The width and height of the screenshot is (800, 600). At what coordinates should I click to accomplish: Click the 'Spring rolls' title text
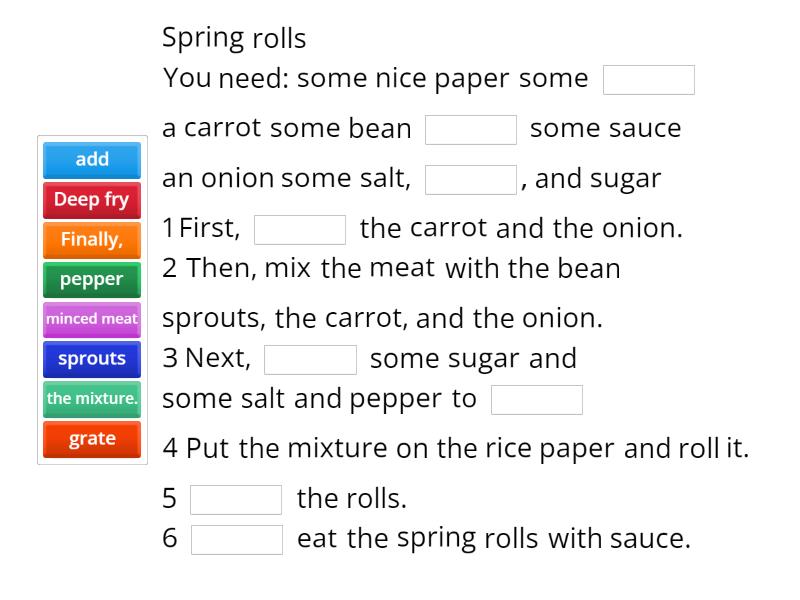(235, 38)
